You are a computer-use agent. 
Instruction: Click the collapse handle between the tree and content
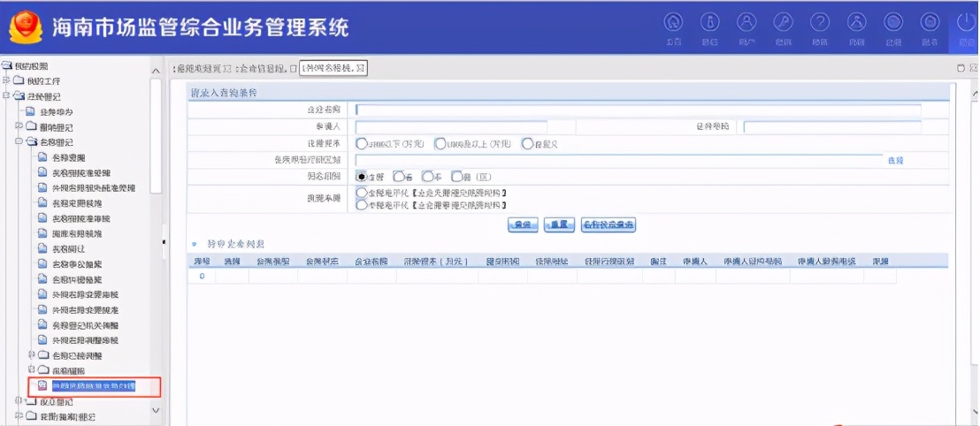(x=165, y=241)
